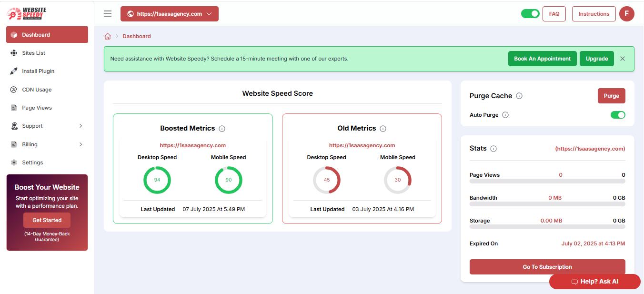
Task: Open Help? Ask AI chat
Action: pyautogui.click(x=595, y=282)
